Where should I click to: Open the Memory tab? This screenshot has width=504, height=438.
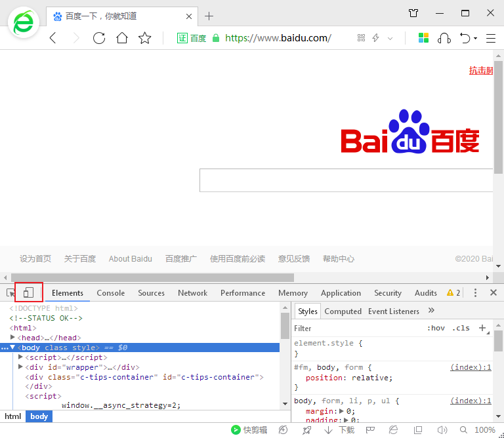point(293,293)
